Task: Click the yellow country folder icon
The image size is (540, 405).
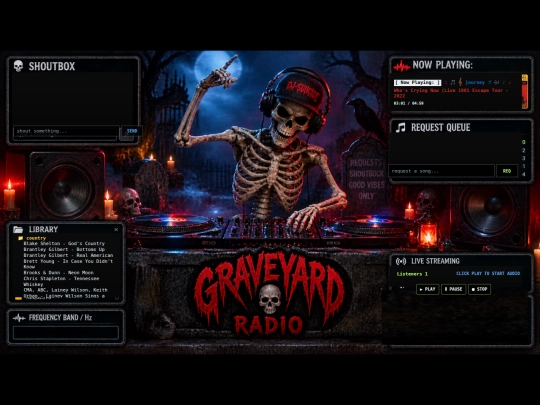Action: pyautogui.click(x=21, y=238)
